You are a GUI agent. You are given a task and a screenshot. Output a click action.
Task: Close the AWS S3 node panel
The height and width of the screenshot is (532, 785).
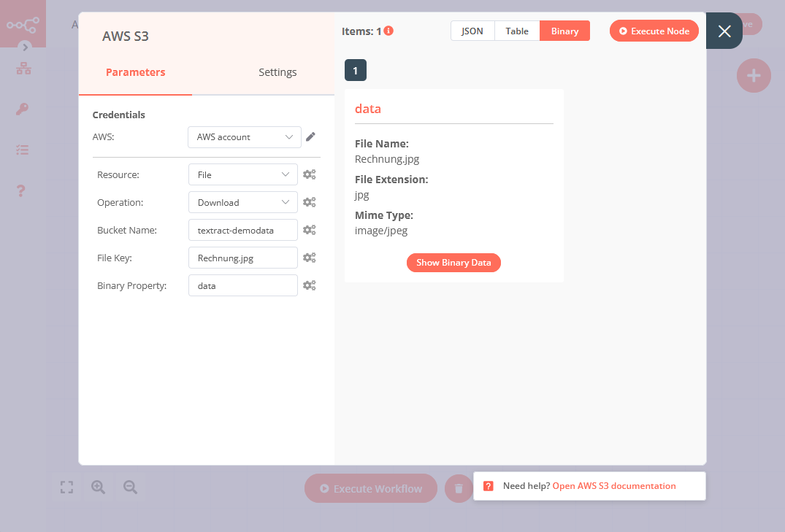tap(724, 31)
